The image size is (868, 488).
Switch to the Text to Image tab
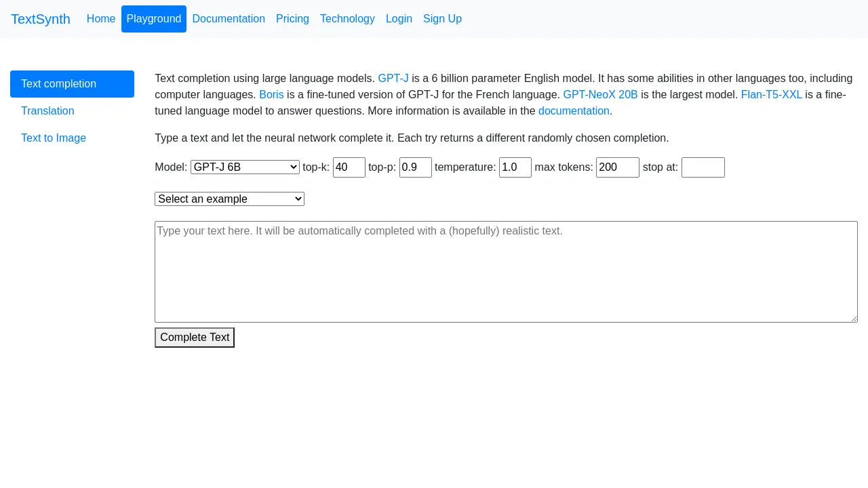(x=72, y=138)
